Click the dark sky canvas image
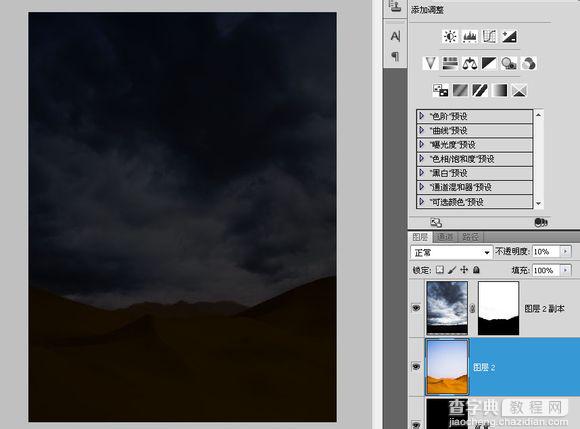580x429 pixels. click(x=182, y=217)
